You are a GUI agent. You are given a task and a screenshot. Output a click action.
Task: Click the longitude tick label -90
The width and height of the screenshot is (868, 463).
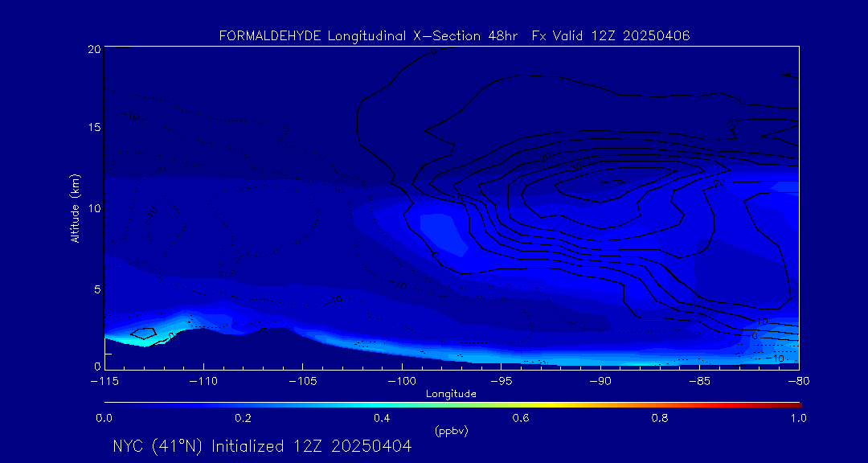(x=600, y=382)
